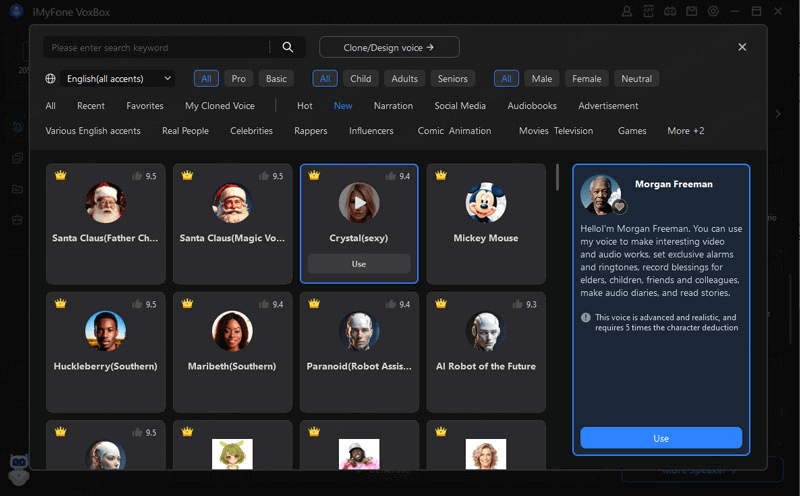Open the Discord icon in title bar

670,11
